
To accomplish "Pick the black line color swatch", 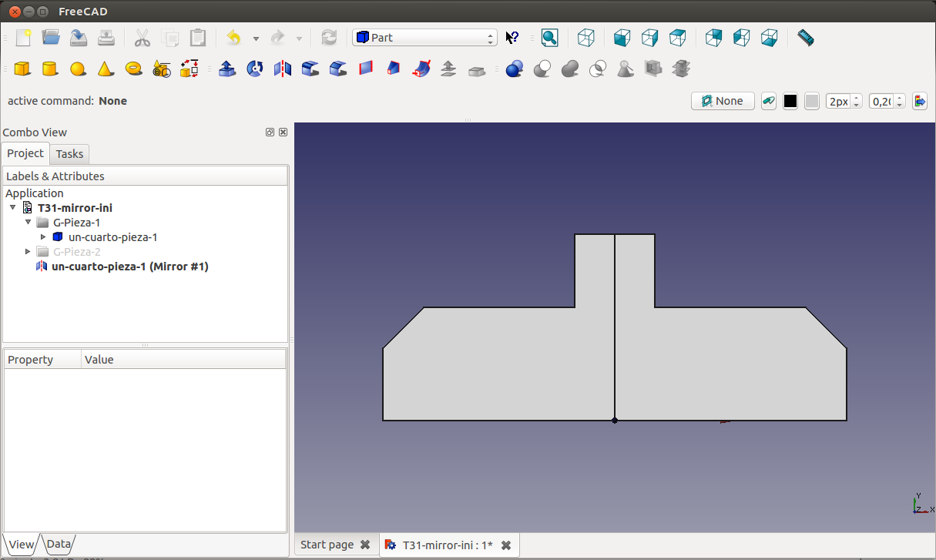I will click(x=790, y=101).
